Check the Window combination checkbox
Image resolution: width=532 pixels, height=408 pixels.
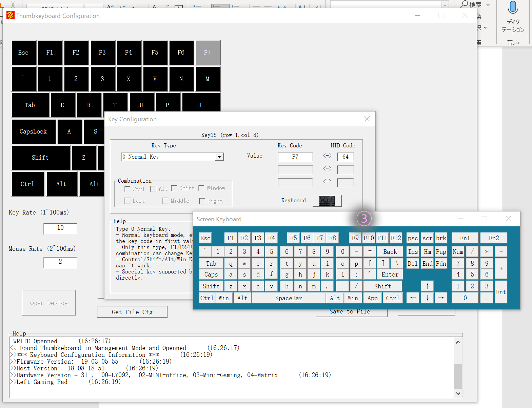coord(202,188)
